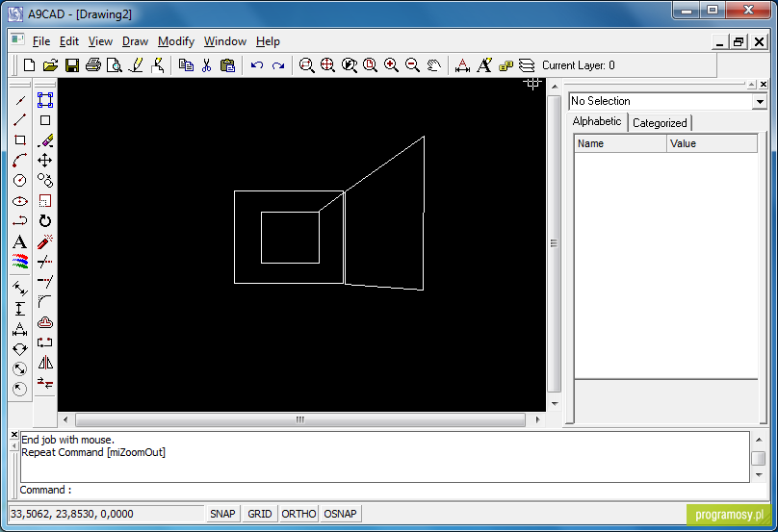Select the Rectangle drawing tool
778x532 pixels.
[x=20, y=140]
